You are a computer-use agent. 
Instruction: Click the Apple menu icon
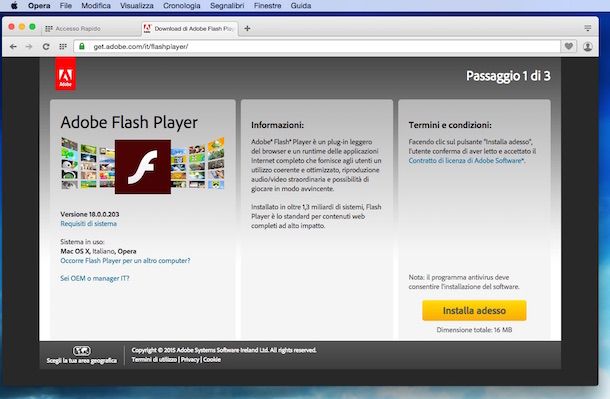(x=14, y=5)
